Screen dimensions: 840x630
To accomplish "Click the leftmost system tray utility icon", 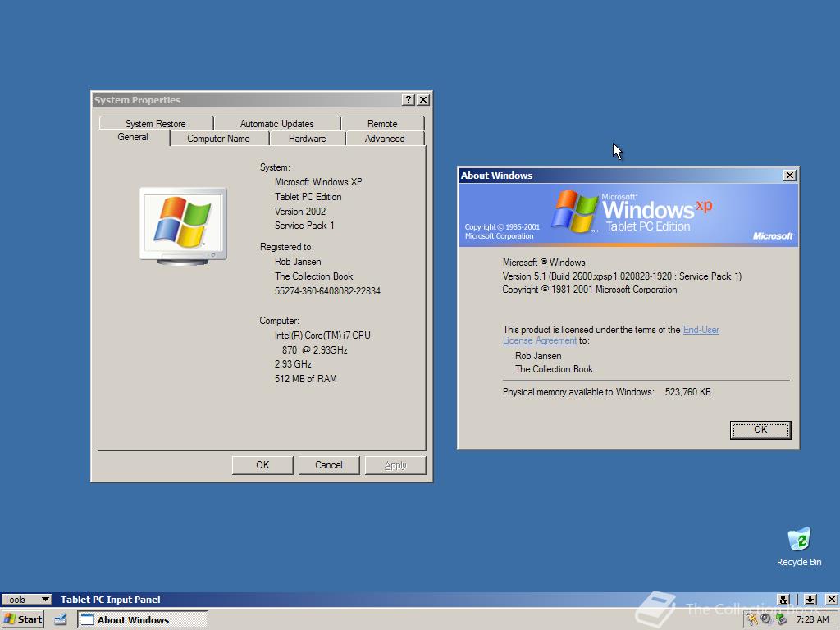I will click(x=751, y=619).
